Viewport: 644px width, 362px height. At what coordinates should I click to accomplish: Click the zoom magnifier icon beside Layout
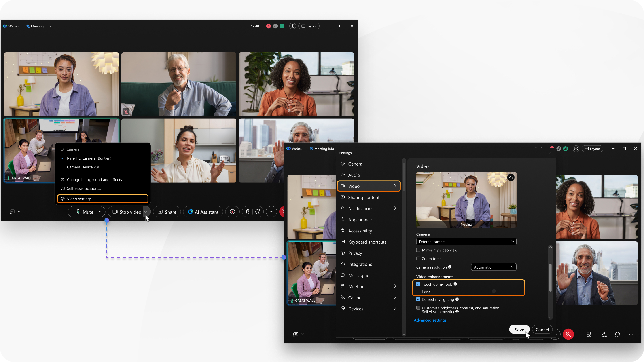pyautogui.click(x=292, y=26)
